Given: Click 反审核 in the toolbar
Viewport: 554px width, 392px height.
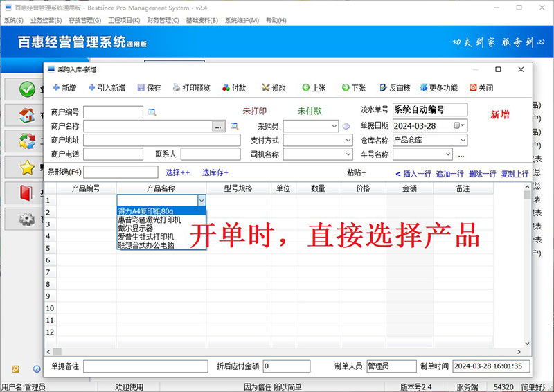Looking at the screenshot, I should (395, 88).
